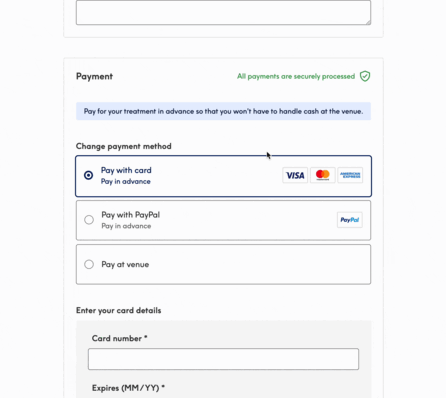
Task: Click the blue pay-in-advance info banner
Action: [223, 111]
